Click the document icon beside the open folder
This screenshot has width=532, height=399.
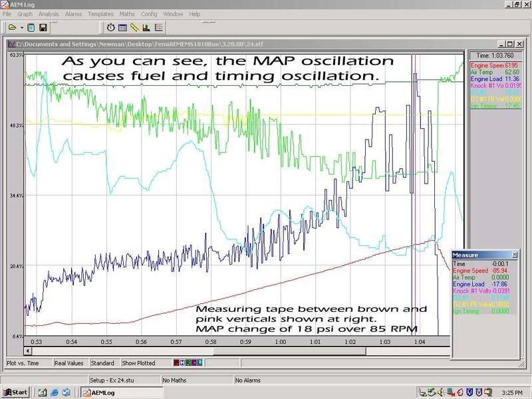click(x=31, y=28)
